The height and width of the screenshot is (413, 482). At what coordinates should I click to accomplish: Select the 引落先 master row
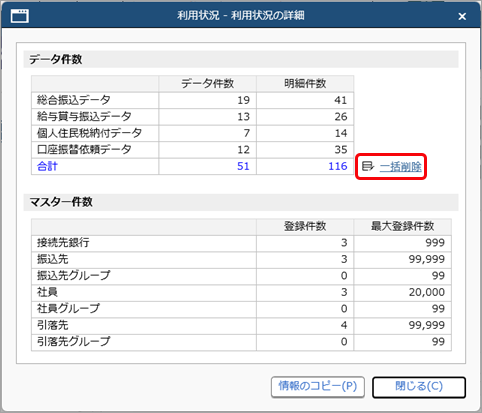click(x=241, y=325)
